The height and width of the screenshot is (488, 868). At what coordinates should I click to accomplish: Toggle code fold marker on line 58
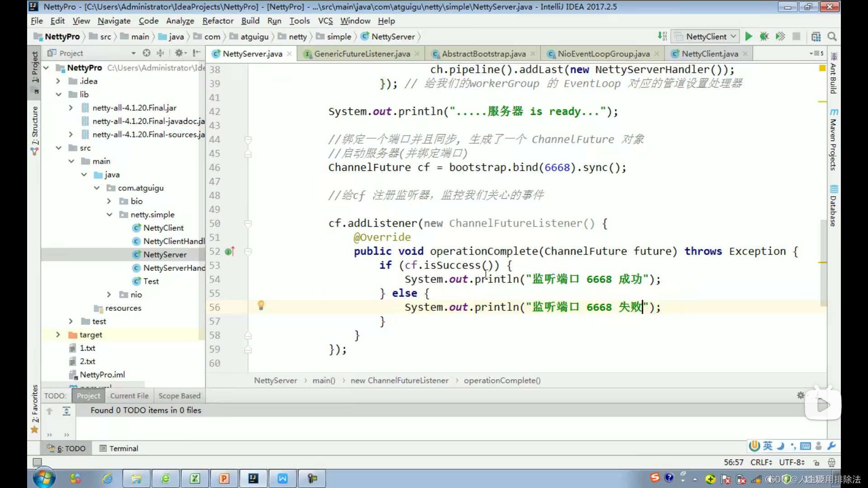click(248, 336)
